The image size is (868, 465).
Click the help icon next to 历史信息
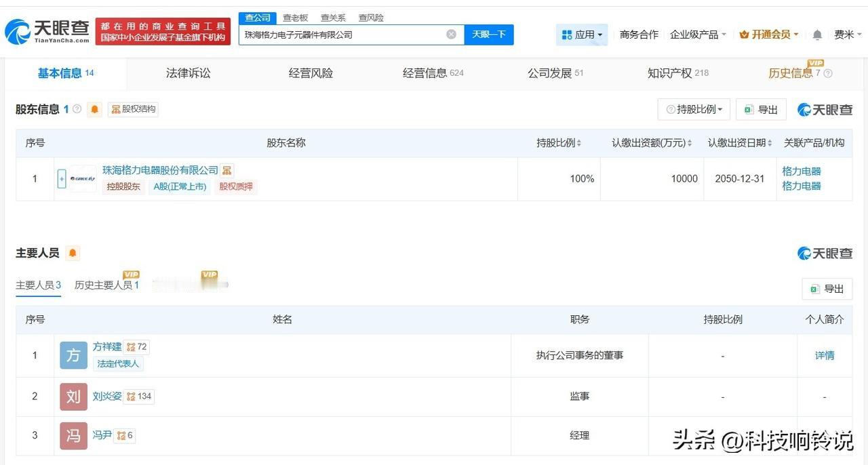pyautogui.click(x=828, y=73)
